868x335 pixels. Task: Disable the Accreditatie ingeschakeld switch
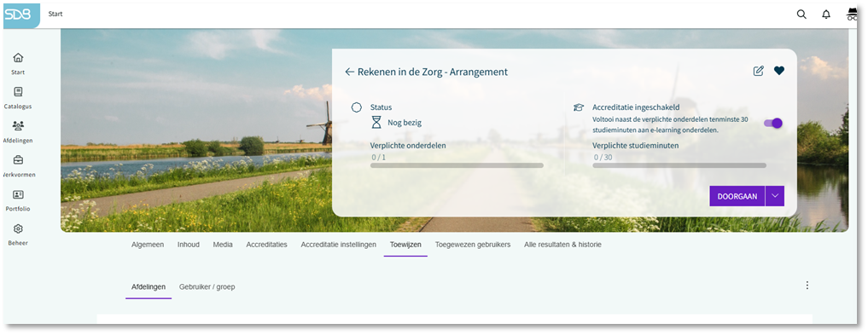pyautogui.click(x=773, y=124)
